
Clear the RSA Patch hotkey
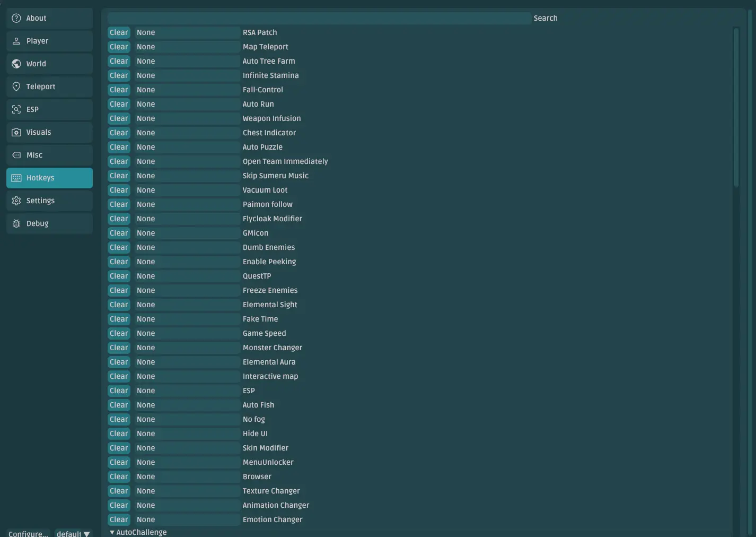tap(119, 32)
